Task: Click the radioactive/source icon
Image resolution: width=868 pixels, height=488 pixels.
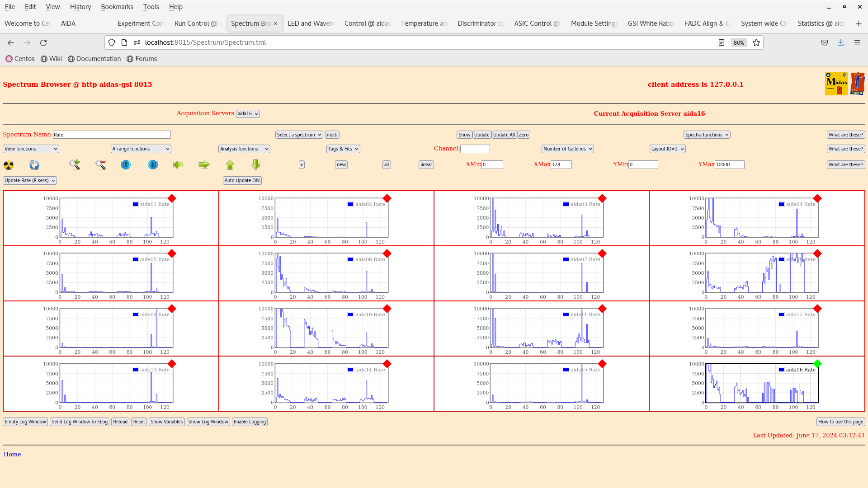Action: coord(8,164)
